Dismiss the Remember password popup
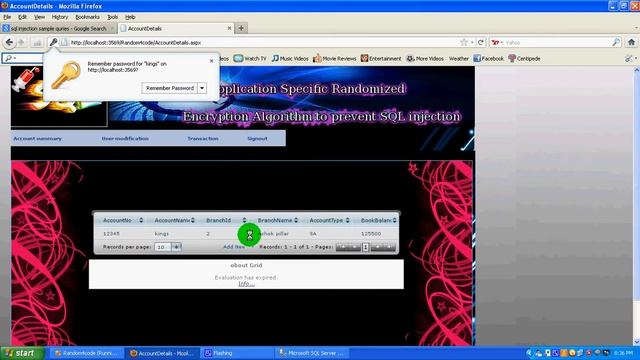Screen dimensions: 640x360 point(211,61)
